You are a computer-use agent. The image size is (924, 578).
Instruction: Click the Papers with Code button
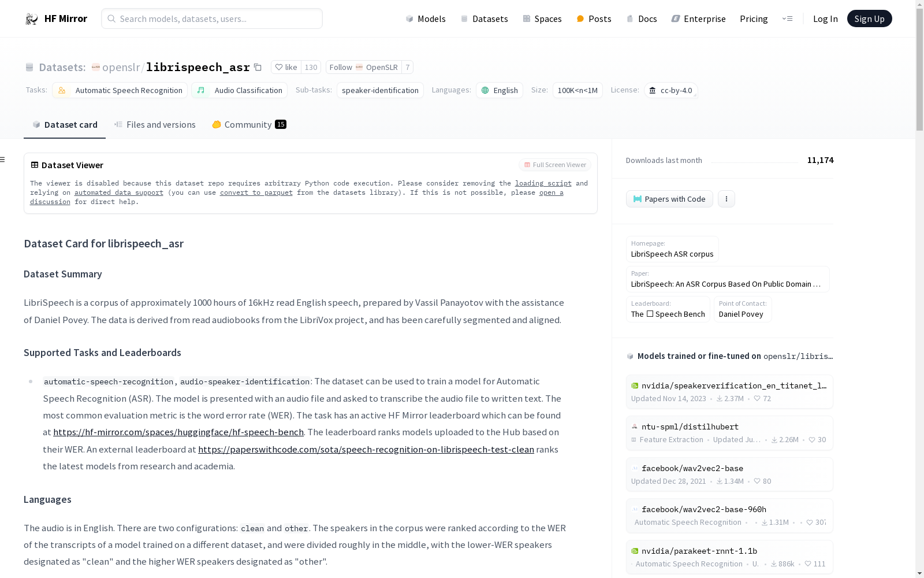coord(669,199)
